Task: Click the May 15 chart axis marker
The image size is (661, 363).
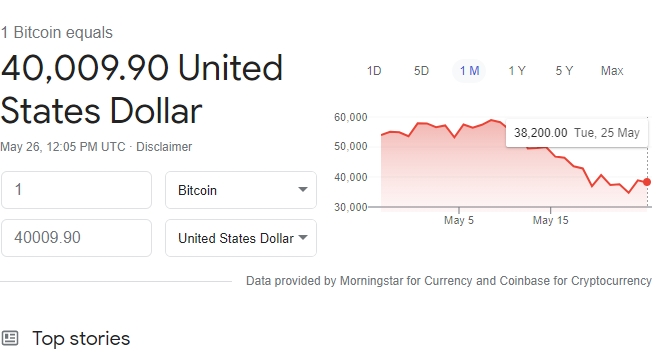Action: click(551, 220)
